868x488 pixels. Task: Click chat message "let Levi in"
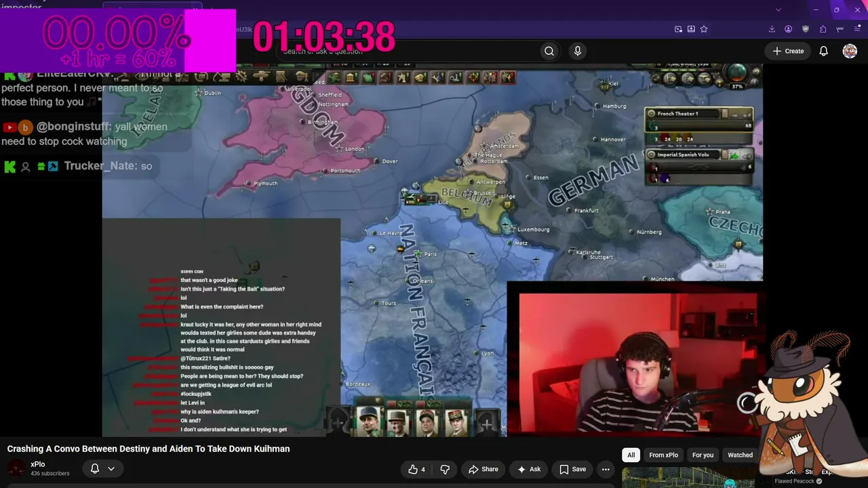pyautogui.click(x=193, y=403)
